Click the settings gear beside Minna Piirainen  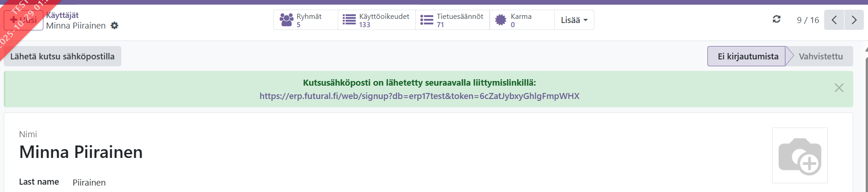click(114, 26)
